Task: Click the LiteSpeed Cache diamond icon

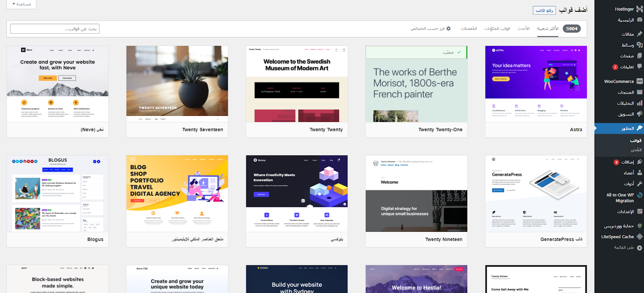Action: 640,237
